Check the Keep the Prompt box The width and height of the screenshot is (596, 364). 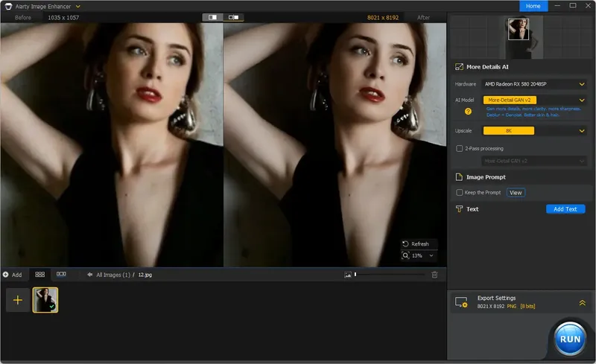[460, 193]
